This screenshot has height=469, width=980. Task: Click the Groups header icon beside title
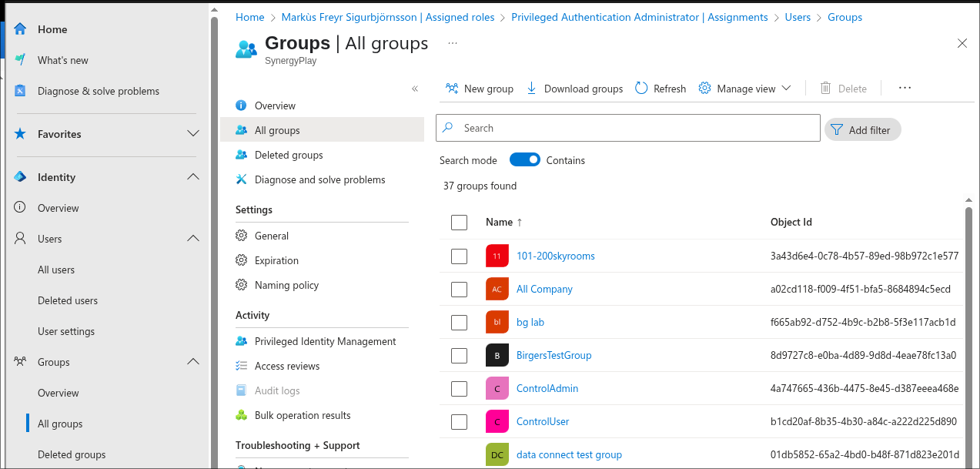[246, 49]
